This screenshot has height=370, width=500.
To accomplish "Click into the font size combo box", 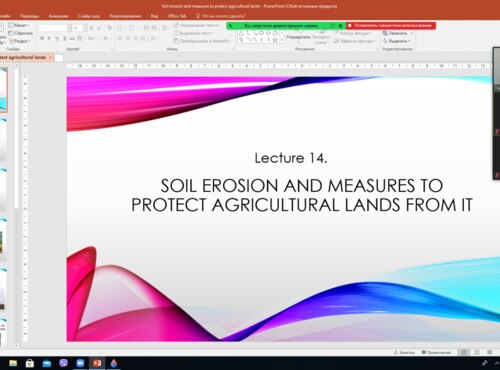I will (79, 28).
